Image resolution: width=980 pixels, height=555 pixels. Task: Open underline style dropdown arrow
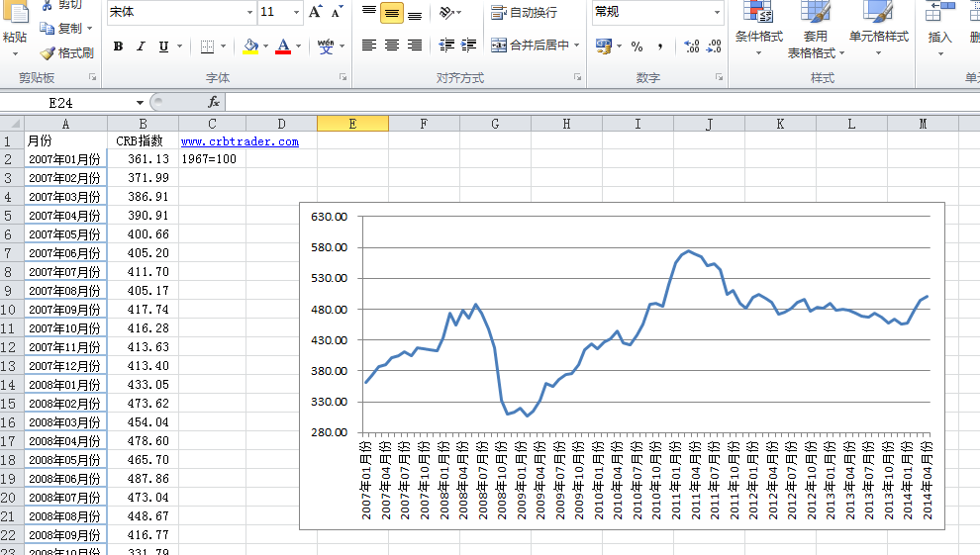(x=180, y=46)
